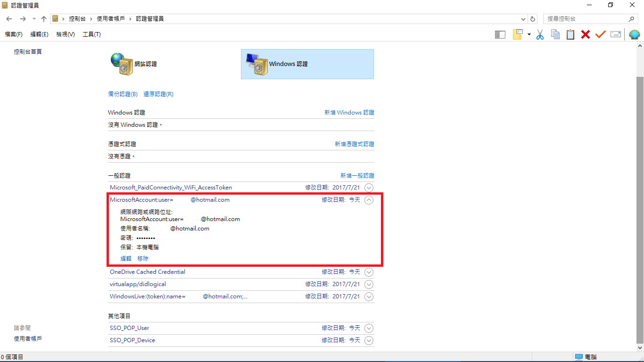Select virtualapp/didlogical credential name
Viewport: 644px width, 362px height.
[x=138, y=284]
